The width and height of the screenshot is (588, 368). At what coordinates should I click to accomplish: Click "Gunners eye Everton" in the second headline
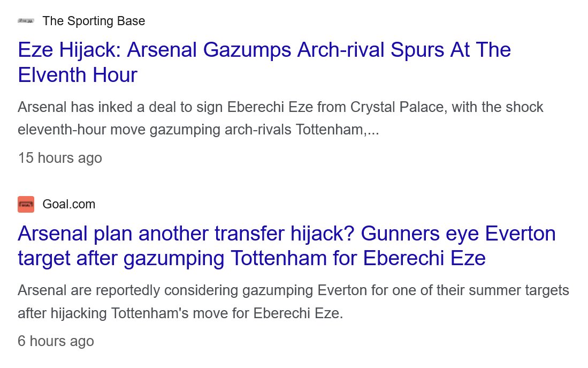point(459,234)
